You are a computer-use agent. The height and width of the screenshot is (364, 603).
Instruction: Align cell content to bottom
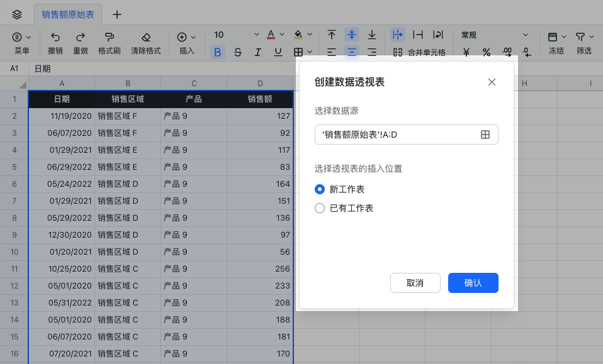372,35
